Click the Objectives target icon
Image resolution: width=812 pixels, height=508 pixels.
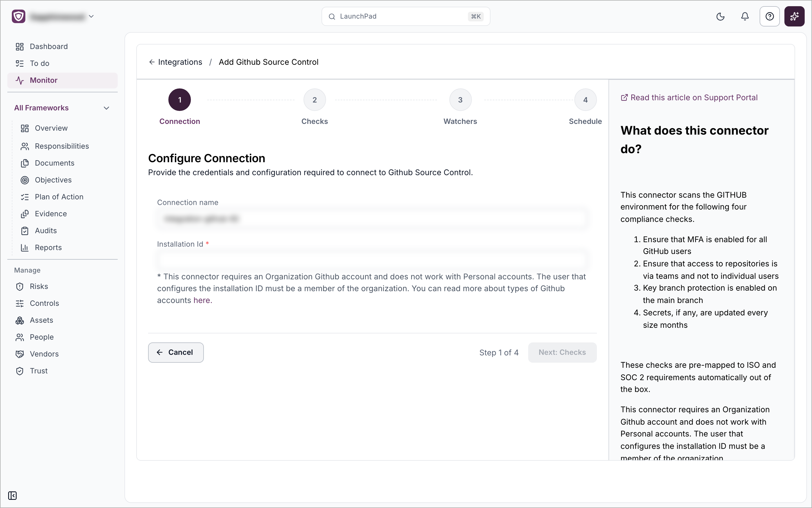[x=25, y=180]
